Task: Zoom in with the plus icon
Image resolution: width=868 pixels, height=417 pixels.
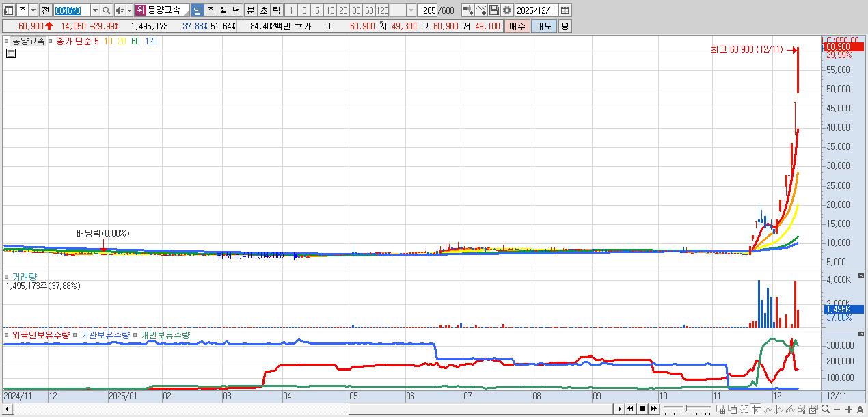Action: point(848,409)
